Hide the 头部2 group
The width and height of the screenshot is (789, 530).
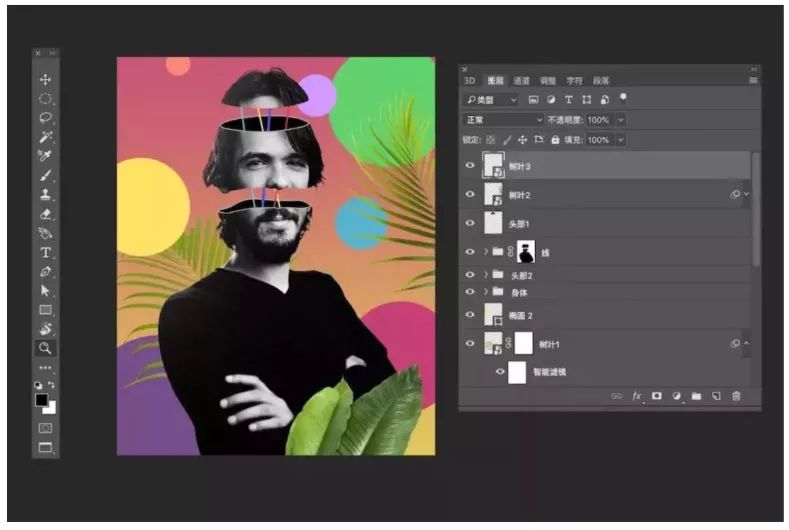point(470,275)
